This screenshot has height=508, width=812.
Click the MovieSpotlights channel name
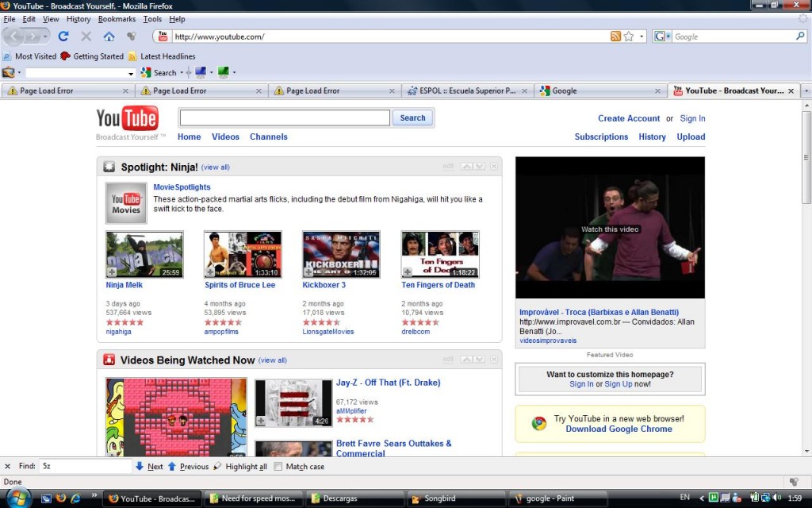(x=182, y=187)
